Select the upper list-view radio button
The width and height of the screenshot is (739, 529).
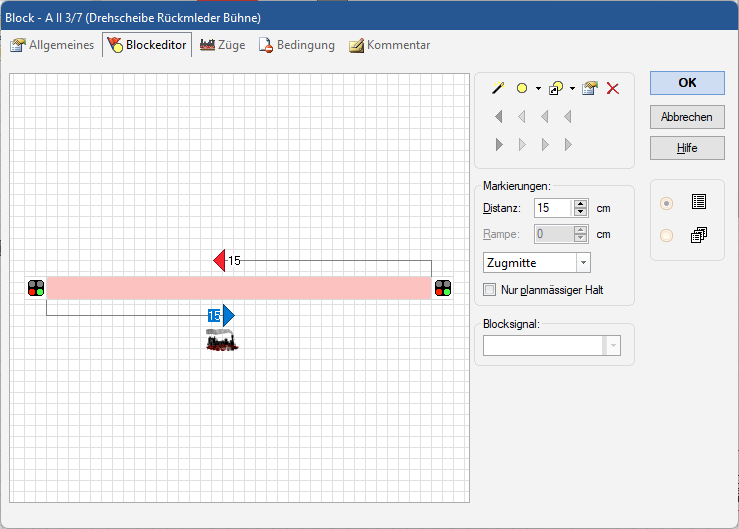[x=667, y=203]
